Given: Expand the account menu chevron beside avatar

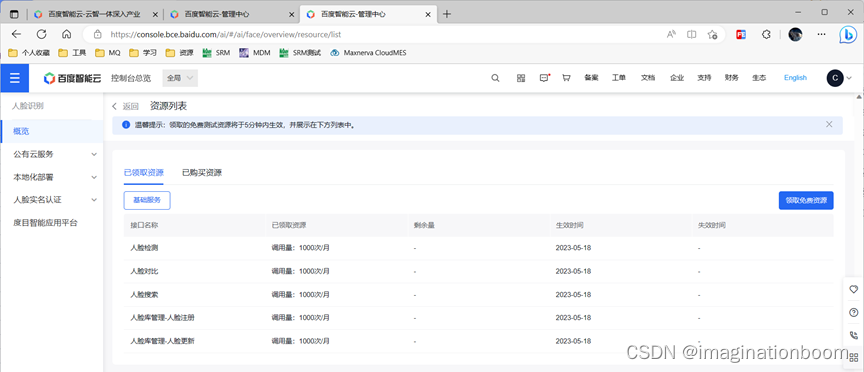Looking at the screenshot, I should 849,78.
